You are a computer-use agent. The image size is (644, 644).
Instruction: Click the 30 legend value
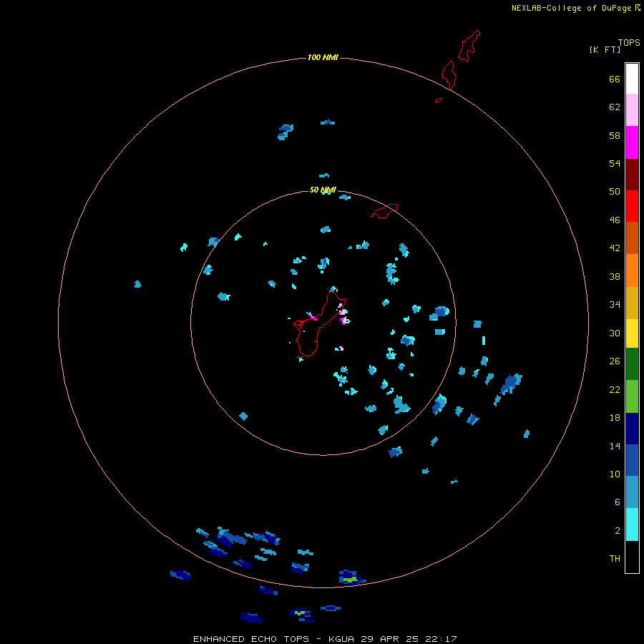pyautogui.click(x=615, y=333)
